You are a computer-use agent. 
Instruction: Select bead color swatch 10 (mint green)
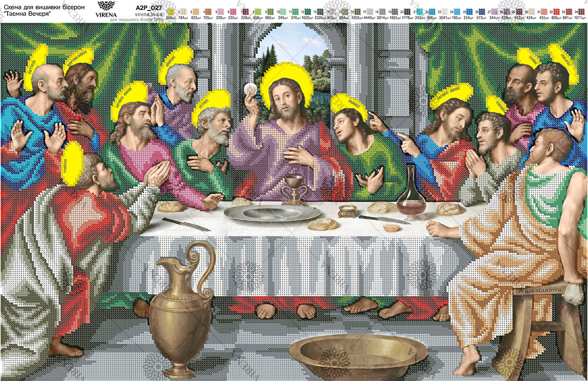coord(283,11)
